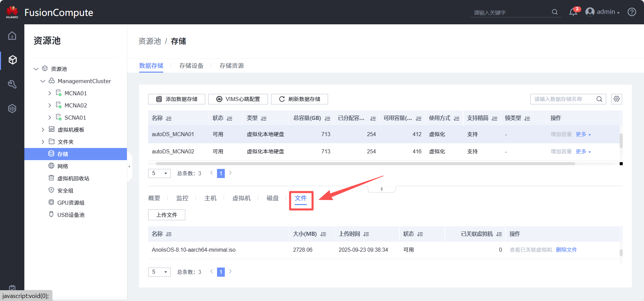Expand the MCNA02 host node

click(50, 105)
